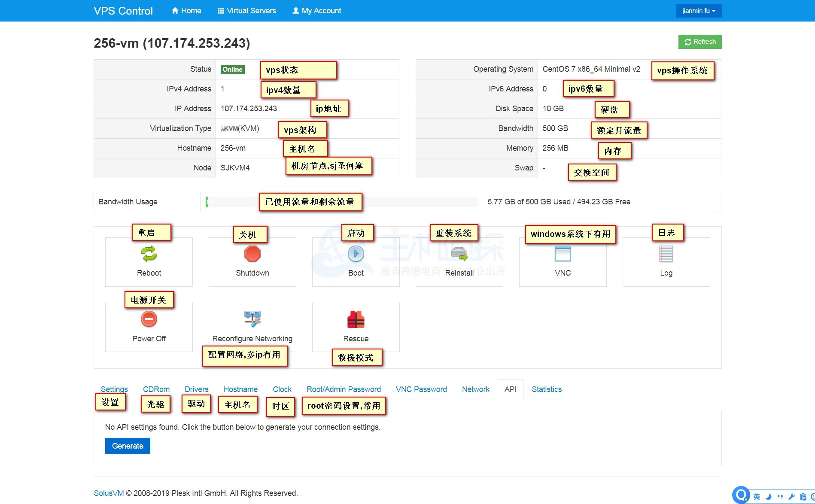The height and width of the screenshot is (504, 815).
Task: Click the green Refresh button
Action: point(699,42)
